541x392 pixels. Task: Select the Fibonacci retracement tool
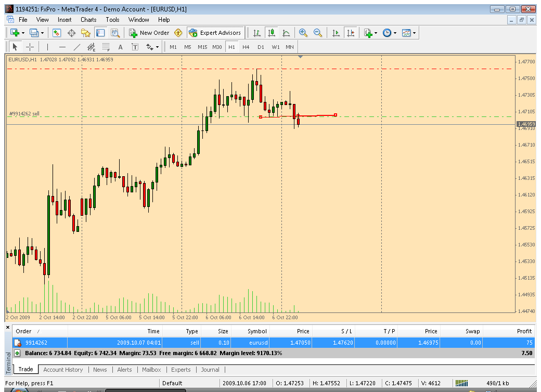click(x=106, y=47)
